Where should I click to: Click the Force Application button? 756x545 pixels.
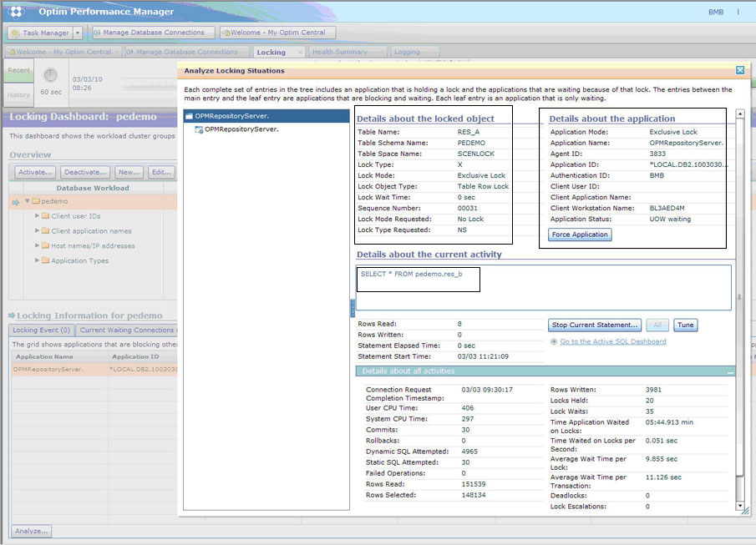[580, 235]
